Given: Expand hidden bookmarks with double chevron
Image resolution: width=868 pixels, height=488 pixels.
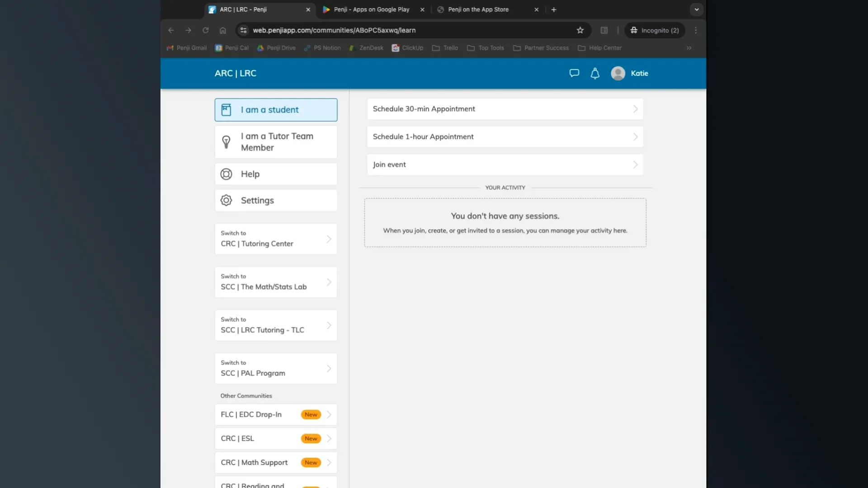Looking at the screenshot, I should point(689,48).
